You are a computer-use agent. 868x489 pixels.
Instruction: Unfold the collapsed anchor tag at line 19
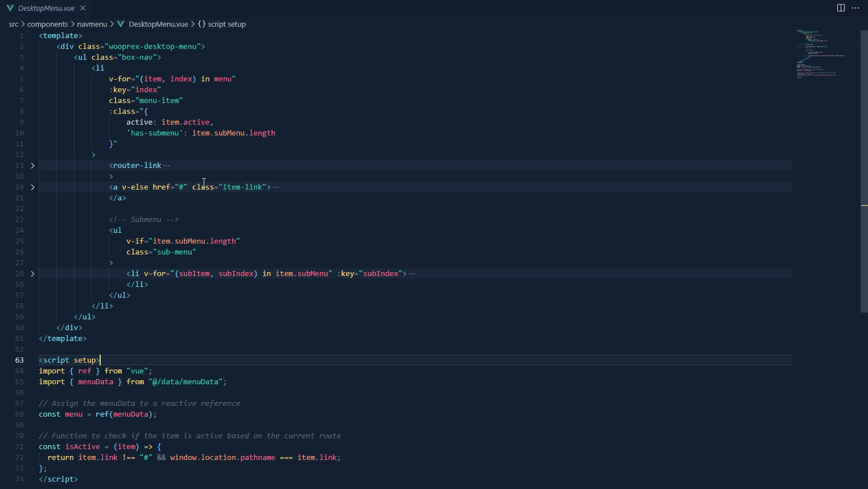[x=32, y=187]
